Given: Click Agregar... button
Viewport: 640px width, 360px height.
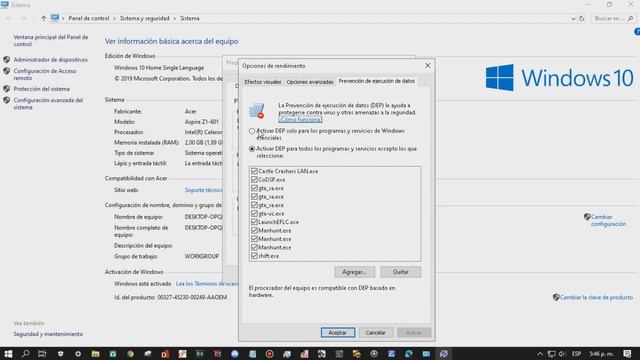Looking at the screenshot, I should [x=354, y=272].
